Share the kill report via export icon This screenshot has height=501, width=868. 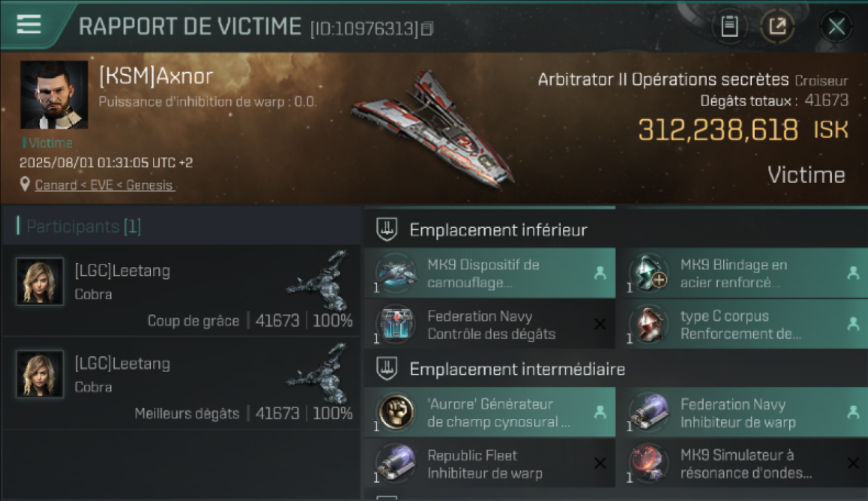click(x=777, y=27)
